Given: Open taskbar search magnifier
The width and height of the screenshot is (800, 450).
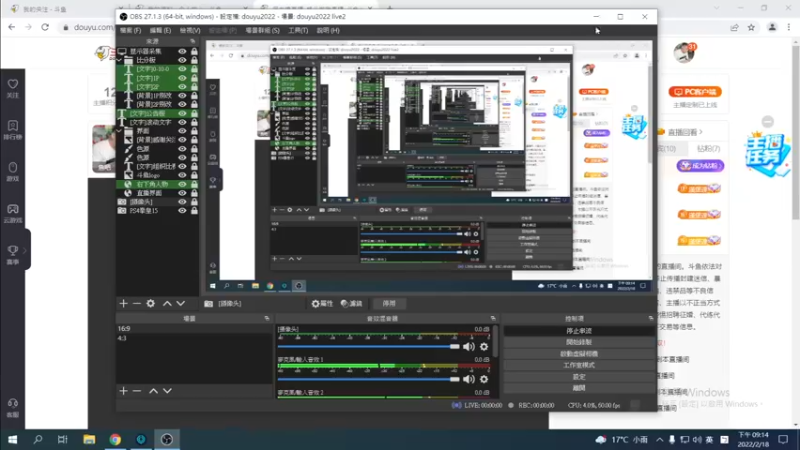Looking at the screenshot, I should (x=38, y=439).
